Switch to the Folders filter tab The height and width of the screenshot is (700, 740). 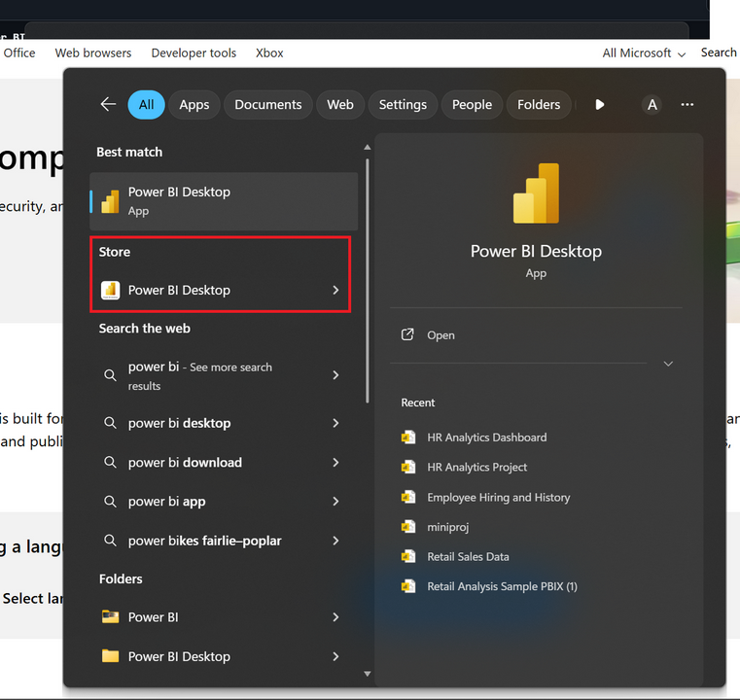[x=539, y=105]
